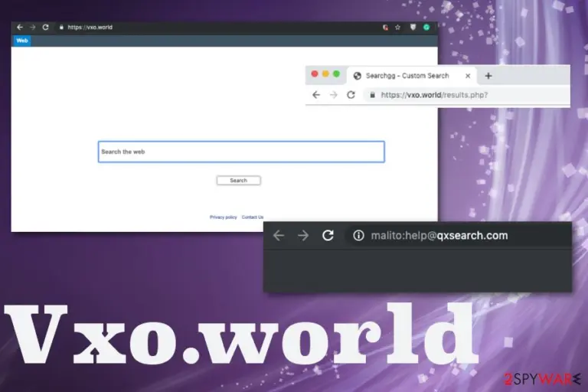Screen dimensions: 588x392
Task: Open a new tab with the plus button
Action: coord(488,76)
